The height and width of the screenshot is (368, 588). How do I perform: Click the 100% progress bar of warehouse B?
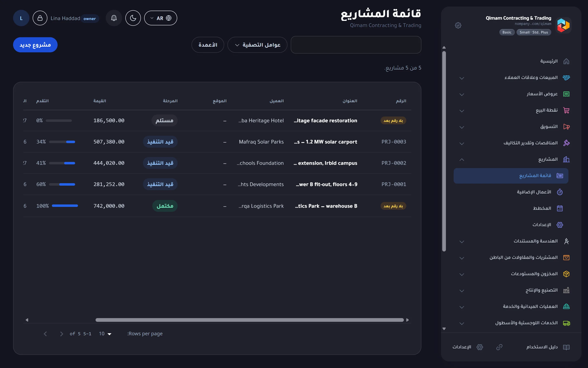[x=65, y=206]
